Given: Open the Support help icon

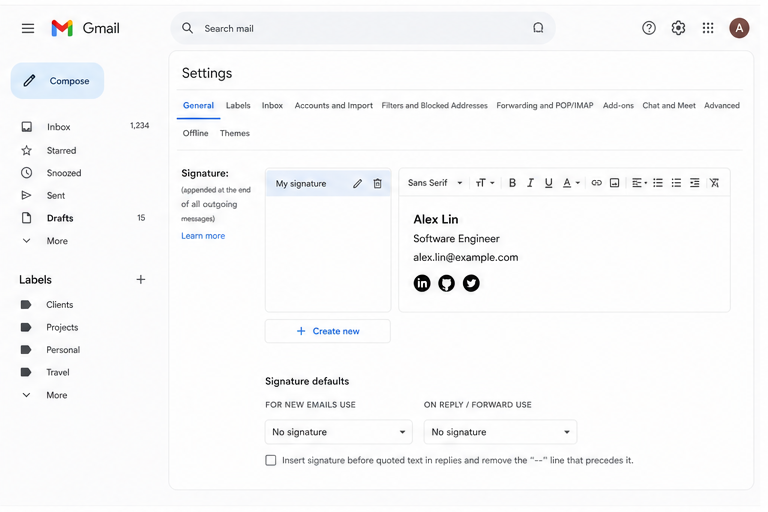Looking at the screenshot, I should point(649,28).
